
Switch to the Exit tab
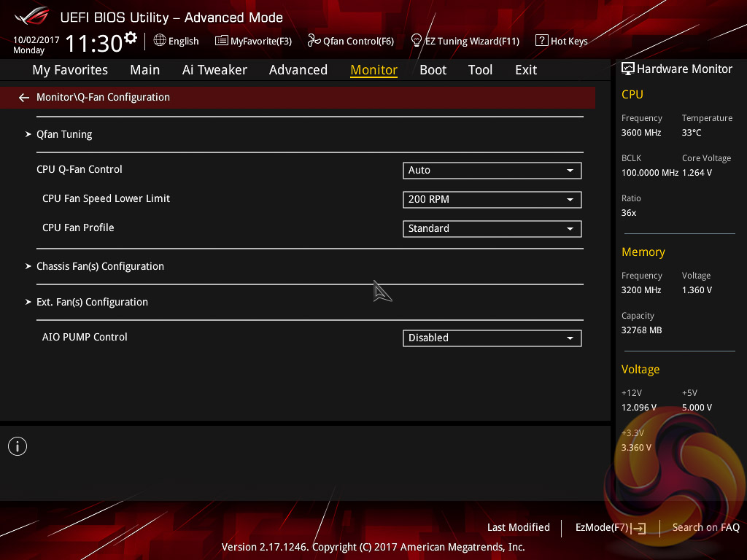(526, 70)
